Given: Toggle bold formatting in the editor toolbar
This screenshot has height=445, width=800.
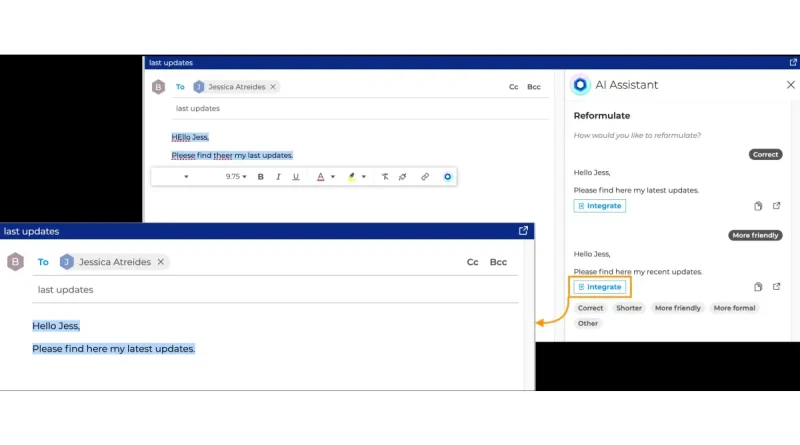Looking at the screenshot, I should pos(261,177).
